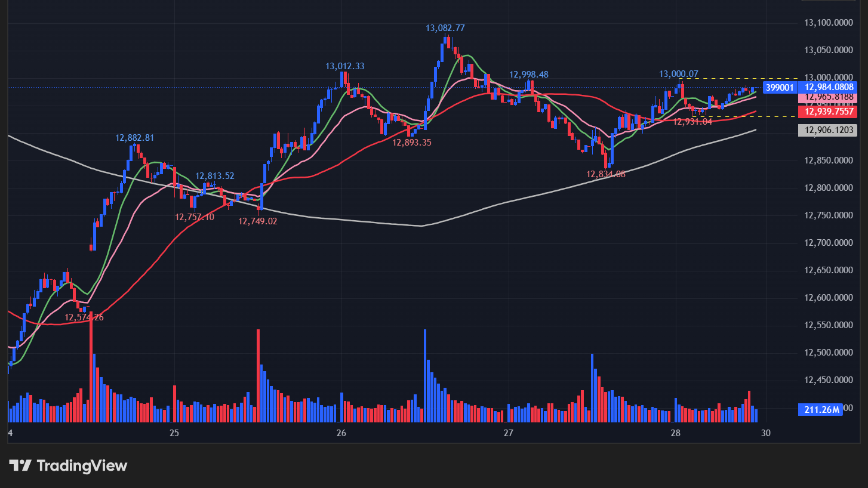Click the 13,082.77 peak high marker

(x=445, y=28)
